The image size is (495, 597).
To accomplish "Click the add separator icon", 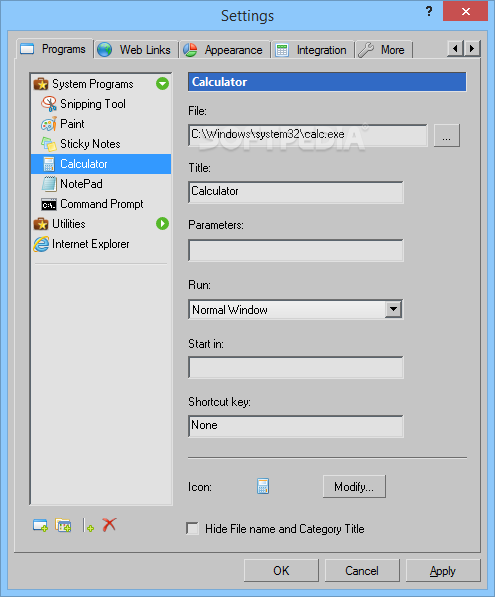I will 88,525.
